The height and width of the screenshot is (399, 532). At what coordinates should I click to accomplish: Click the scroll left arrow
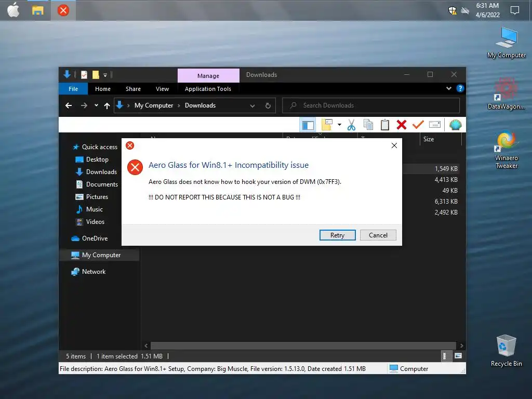[146, 345]
